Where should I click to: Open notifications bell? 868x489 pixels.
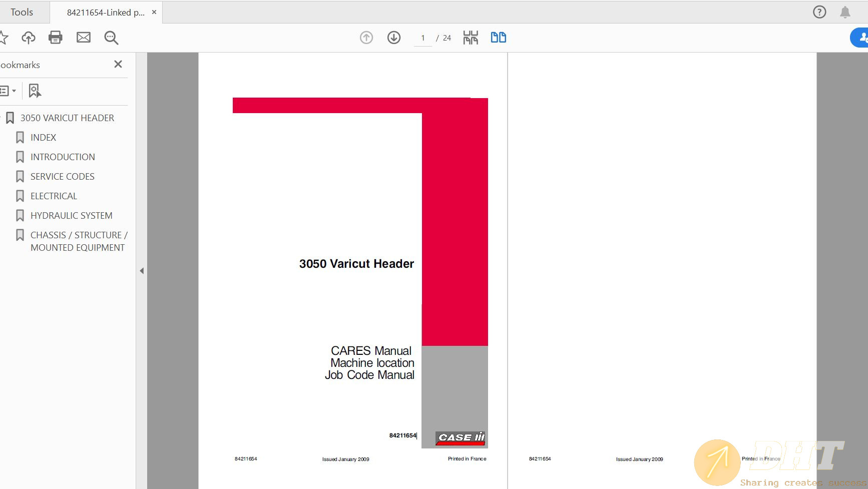845,12
